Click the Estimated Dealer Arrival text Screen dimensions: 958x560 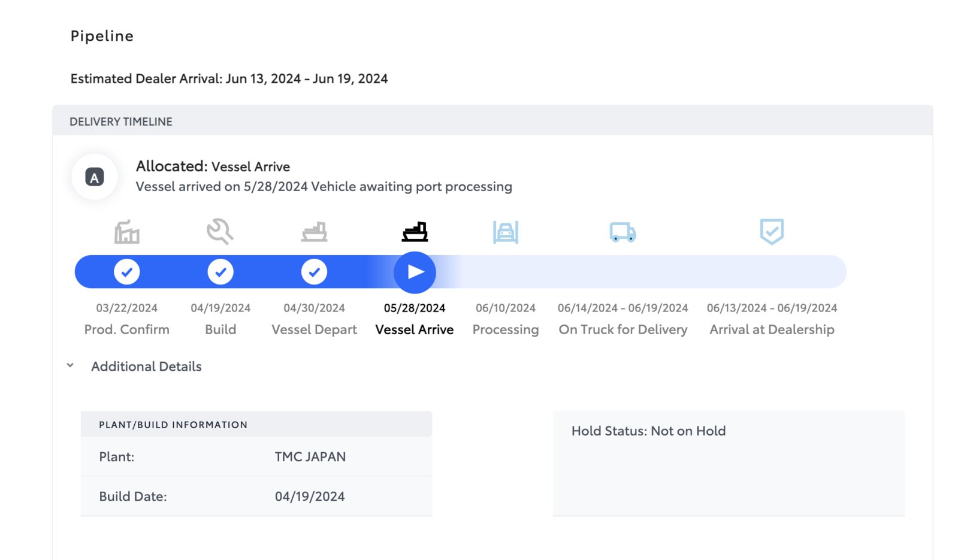[x=229, y=79]
